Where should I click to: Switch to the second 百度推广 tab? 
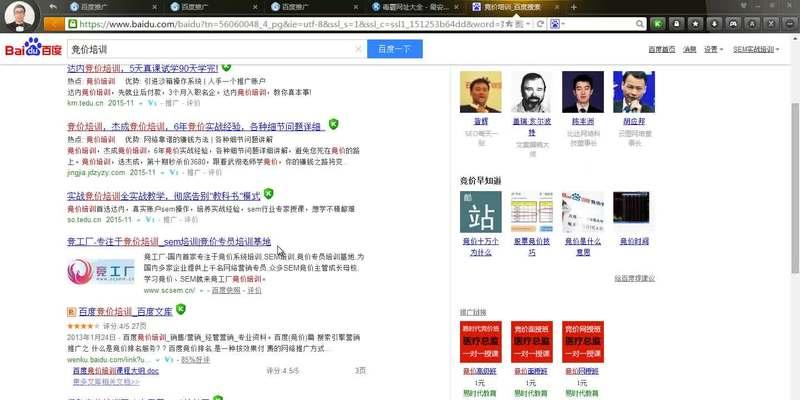pos(214,7)
